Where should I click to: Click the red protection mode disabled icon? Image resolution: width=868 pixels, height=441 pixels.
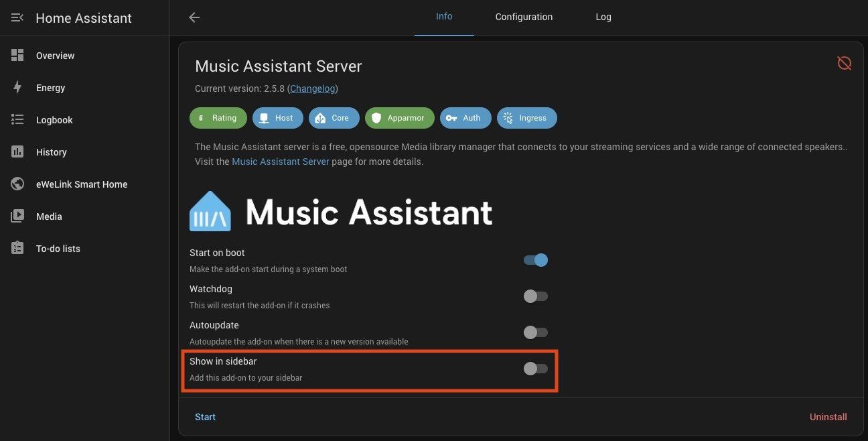[845, 63]
